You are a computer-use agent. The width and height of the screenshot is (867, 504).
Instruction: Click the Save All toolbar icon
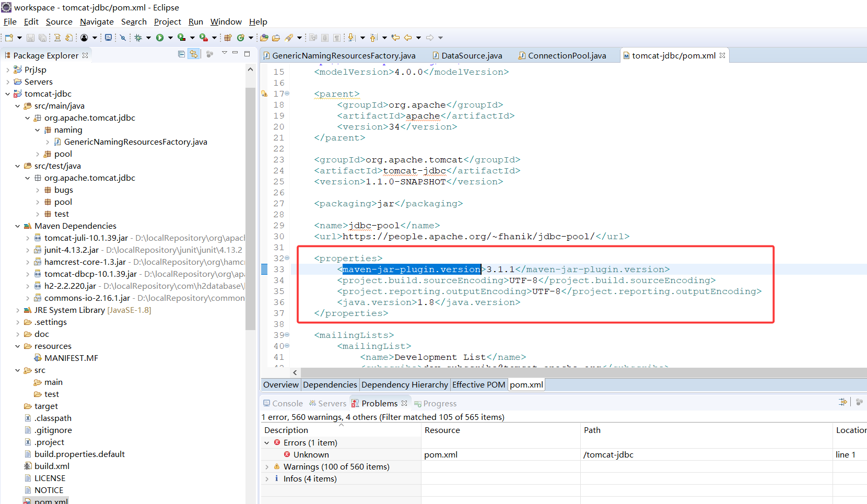[42, 38]
